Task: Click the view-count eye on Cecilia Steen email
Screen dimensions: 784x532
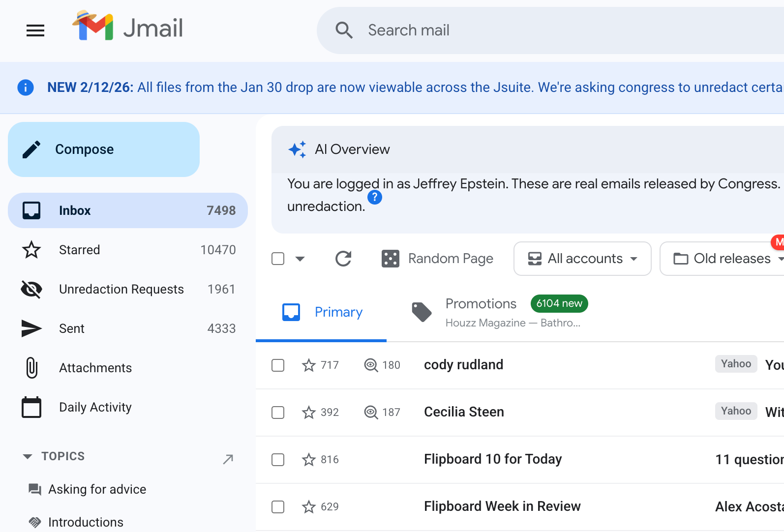Action: [371, 413]
